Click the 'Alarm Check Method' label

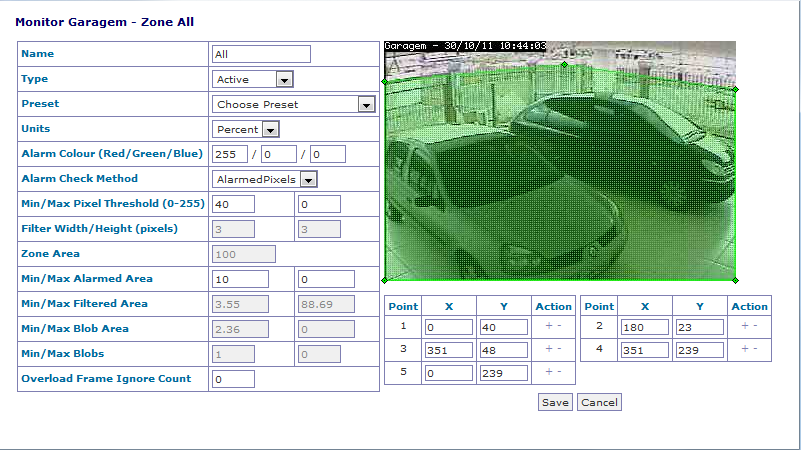[x=80, y=179]
